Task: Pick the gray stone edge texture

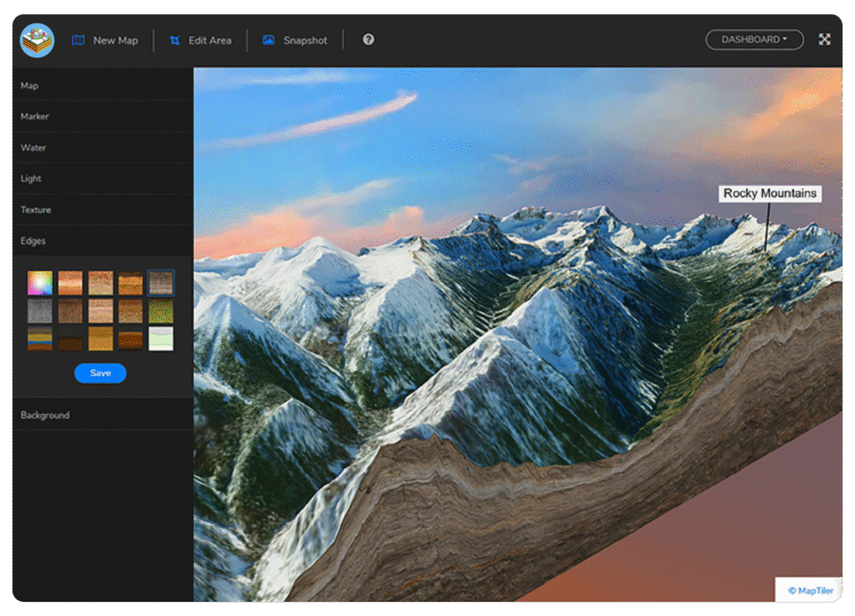Action: (x=39, y=311)
